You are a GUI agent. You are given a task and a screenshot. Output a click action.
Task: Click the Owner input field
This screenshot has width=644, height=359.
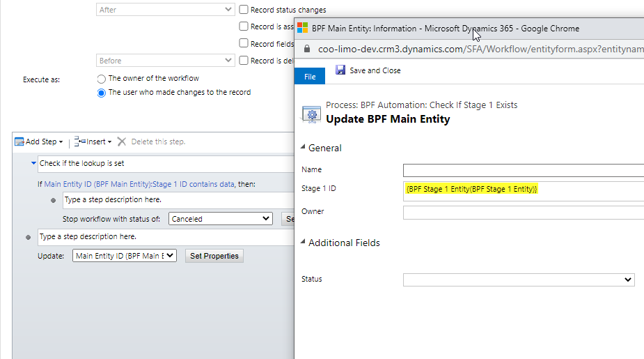click(524, 213)
